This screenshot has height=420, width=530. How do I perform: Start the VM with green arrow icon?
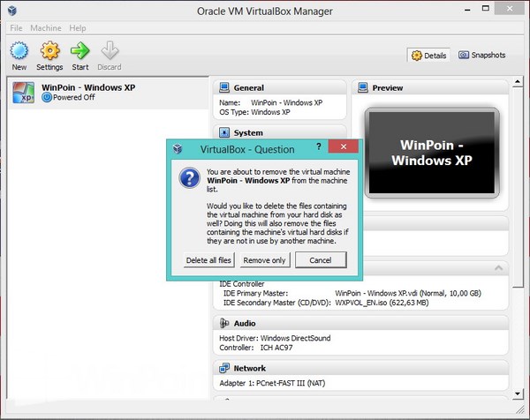[79, 50]
